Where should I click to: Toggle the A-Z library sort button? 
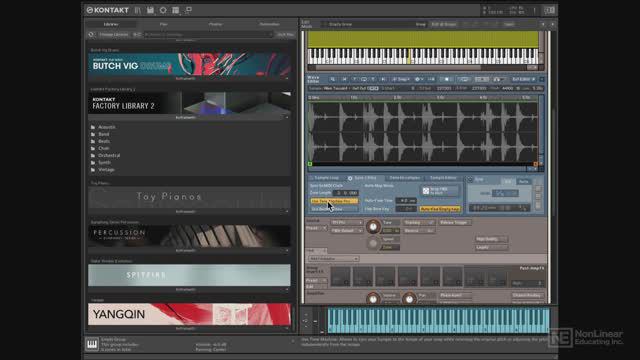137,35
